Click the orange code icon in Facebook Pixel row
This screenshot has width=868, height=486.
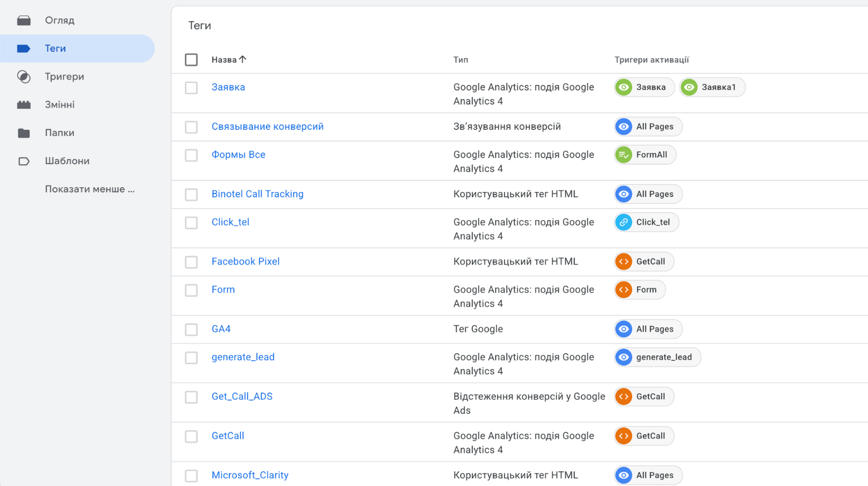(x=624, y=262)
